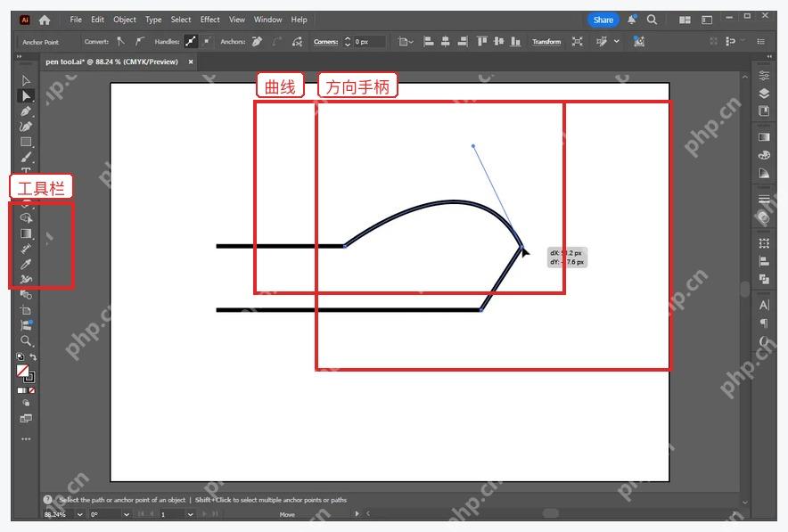
Task: Open the zoom level dropdown
Action: [x=80, y=514]
